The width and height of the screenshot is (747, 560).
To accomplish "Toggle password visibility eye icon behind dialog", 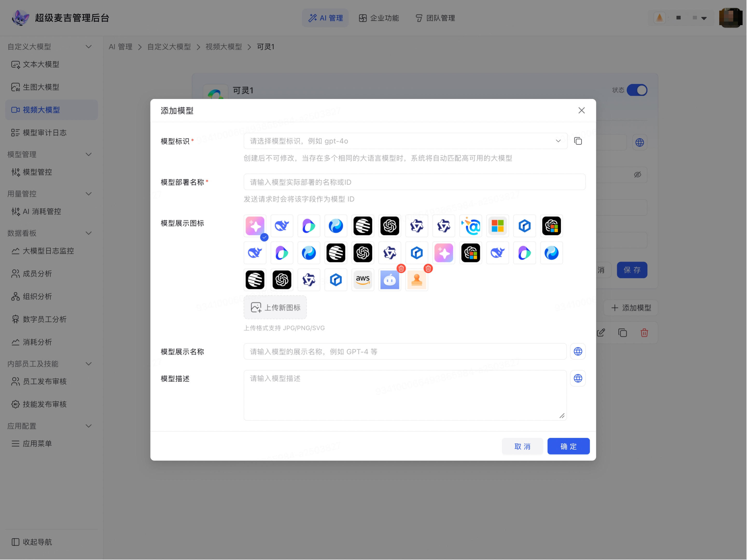I will click(x=638, y=175).
